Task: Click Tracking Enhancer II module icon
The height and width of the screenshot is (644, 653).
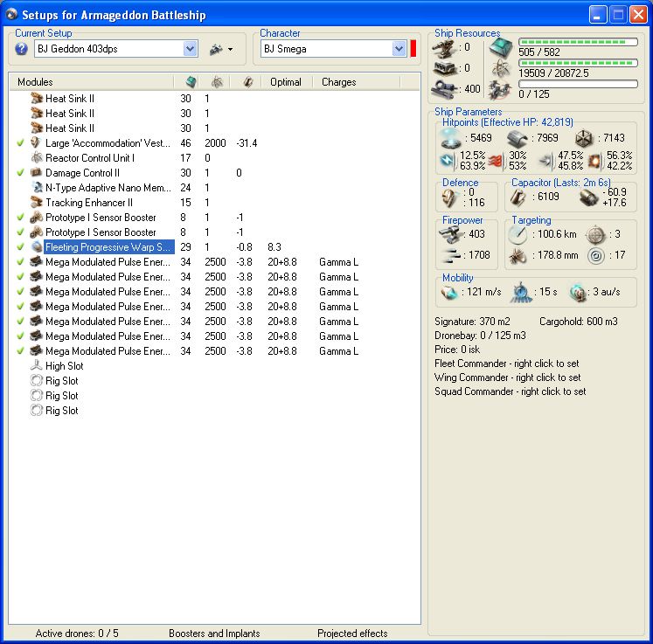Action: pyautogui.click(x=37, y=203)
